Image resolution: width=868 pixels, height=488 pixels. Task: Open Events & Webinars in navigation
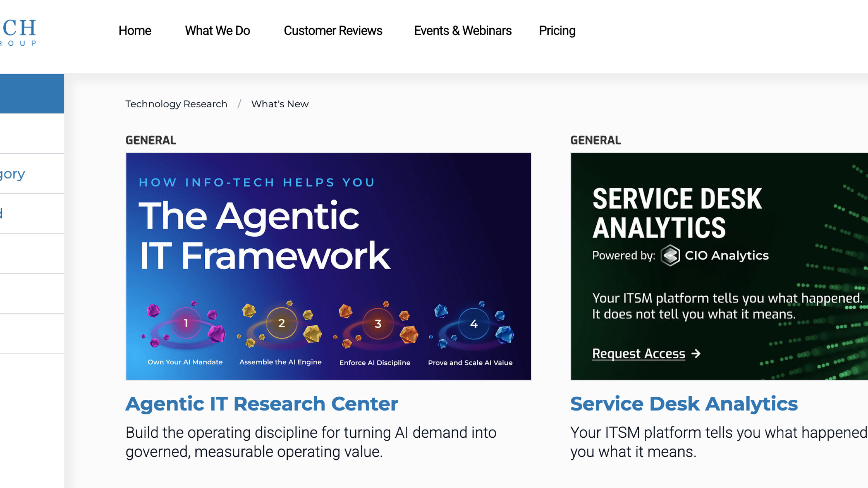click(463, 31)
